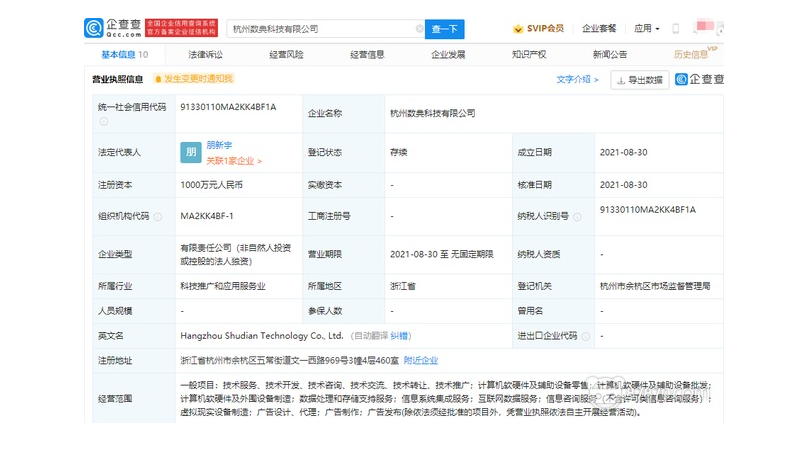800x450 pixels.
Task: Click the 企查查 logo beside 导出数据
Action: coord(699,79)
